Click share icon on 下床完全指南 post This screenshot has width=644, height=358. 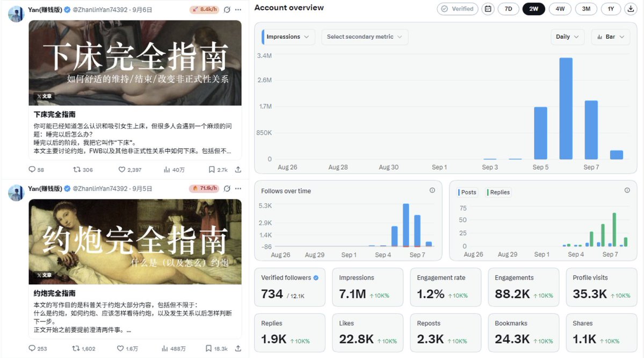click(238, 169)
